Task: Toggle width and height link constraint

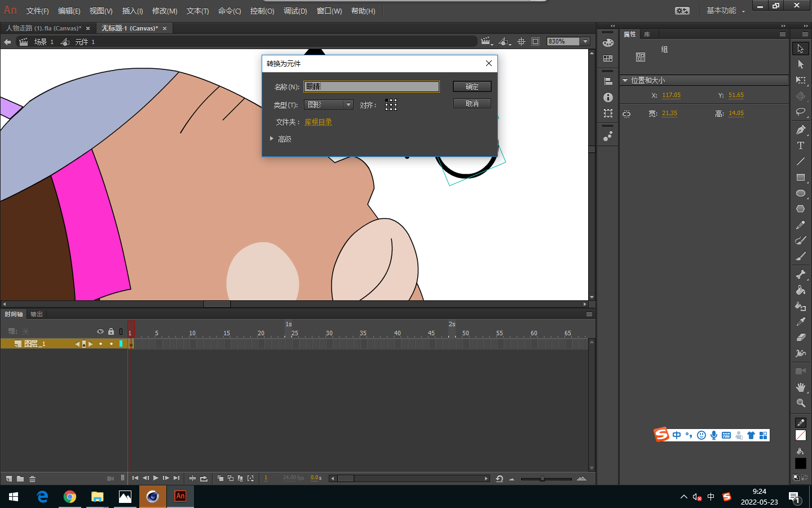Action: tap(626, 114)
